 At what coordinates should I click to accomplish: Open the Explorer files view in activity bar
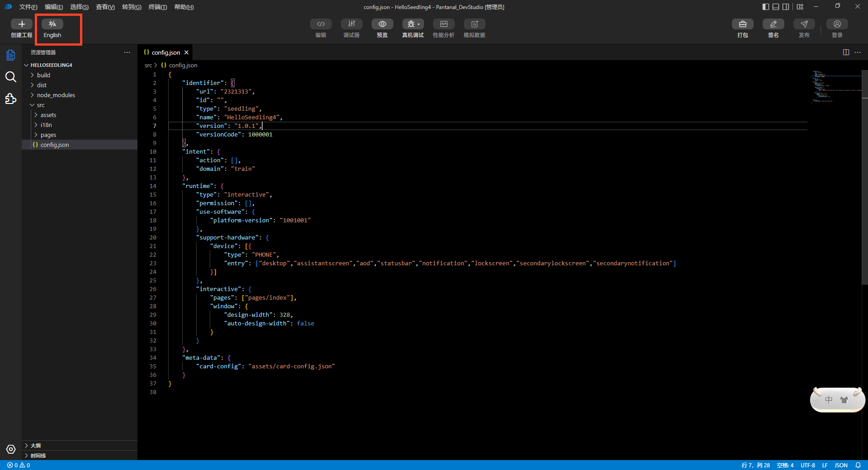(x=11, y=55)
